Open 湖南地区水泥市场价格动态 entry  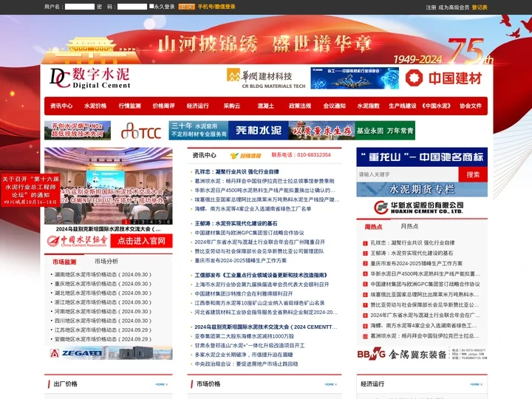(x=103, y=274)
